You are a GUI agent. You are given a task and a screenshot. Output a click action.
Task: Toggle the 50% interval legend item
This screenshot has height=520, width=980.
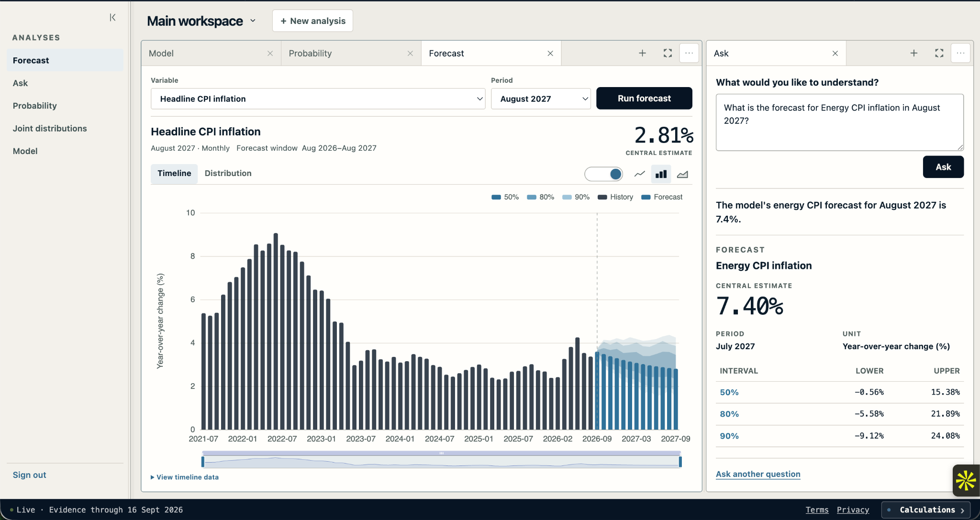coord(505,197)
